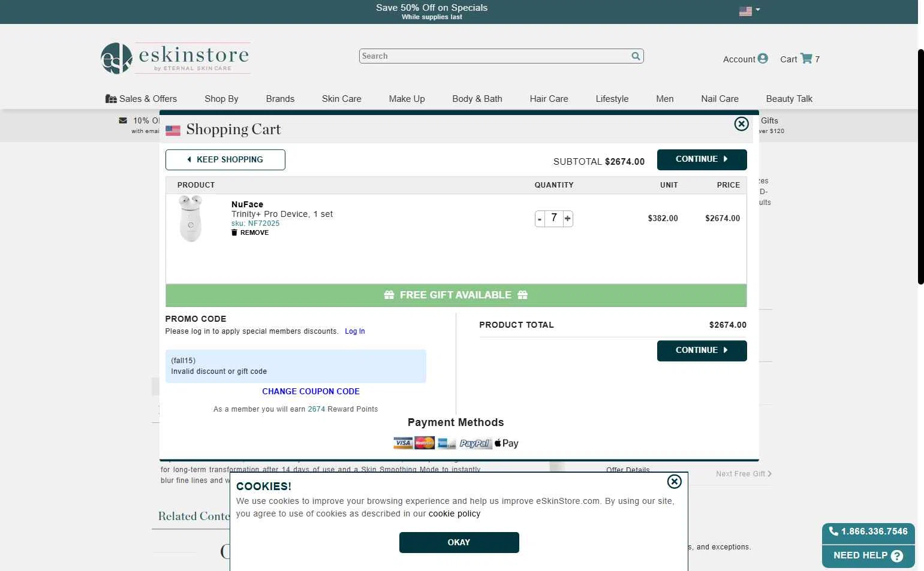Open the Nail Care menu
924x571 pixels.
[x=720, y=99]
